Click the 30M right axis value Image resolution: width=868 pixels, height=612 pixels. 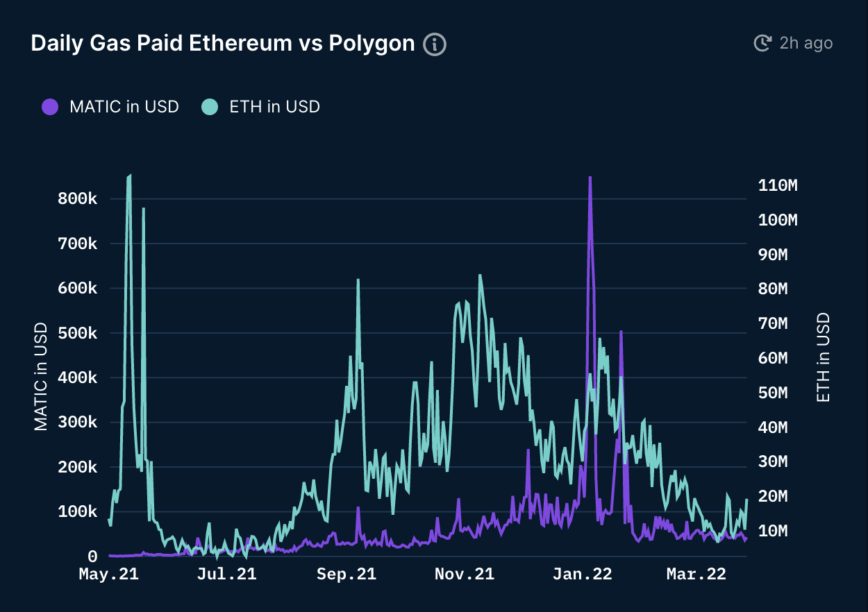coord(772,461)
